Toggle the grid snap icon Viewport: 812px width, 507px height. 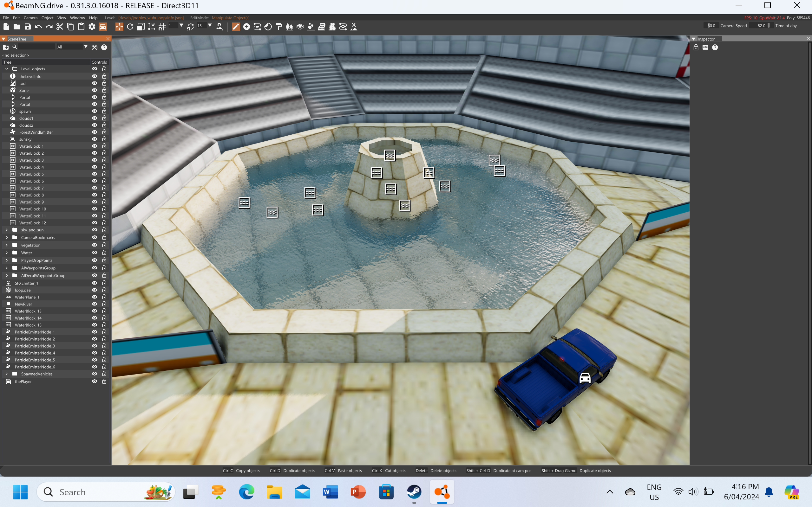tap(162, 27)
